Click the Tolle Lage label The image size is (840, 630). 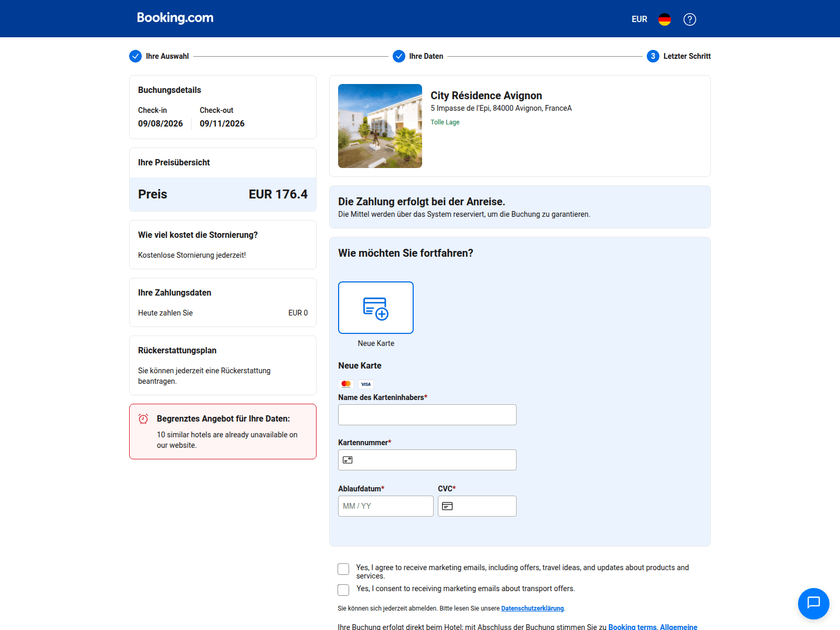(x=445, y=122)
